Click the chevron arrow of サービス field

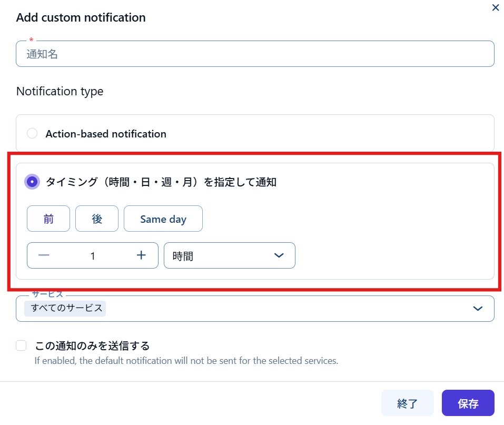click(x=478, y=309)
